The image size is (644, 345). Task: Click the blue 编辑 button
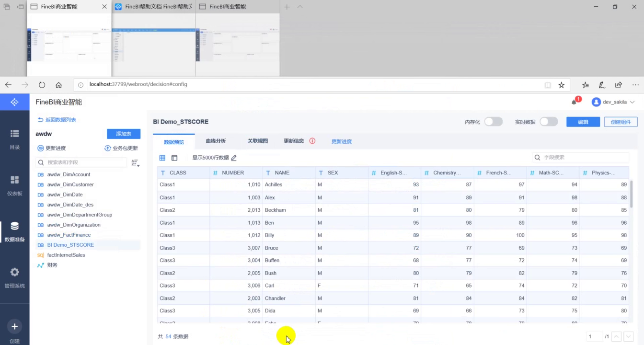583,122
